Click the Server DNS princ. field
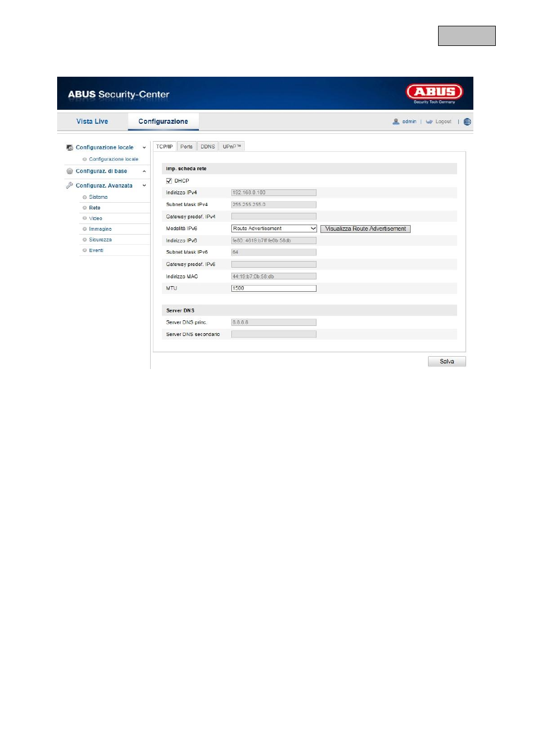The height and width of the screenshot is (756, 535). 274,322
